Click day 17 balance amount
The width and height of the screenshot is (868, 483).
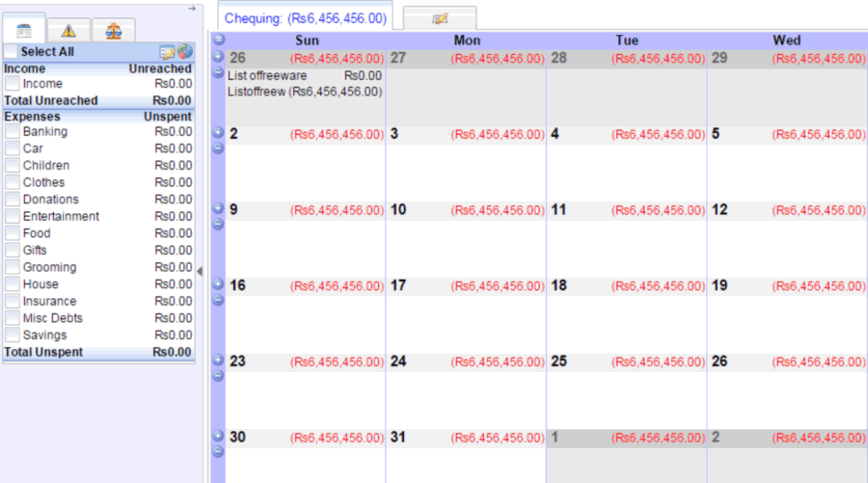point(498,286)
